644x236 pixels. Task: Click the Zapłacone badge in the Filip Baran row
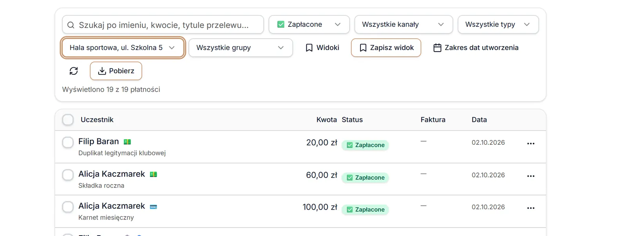click(x=365, y=145)
